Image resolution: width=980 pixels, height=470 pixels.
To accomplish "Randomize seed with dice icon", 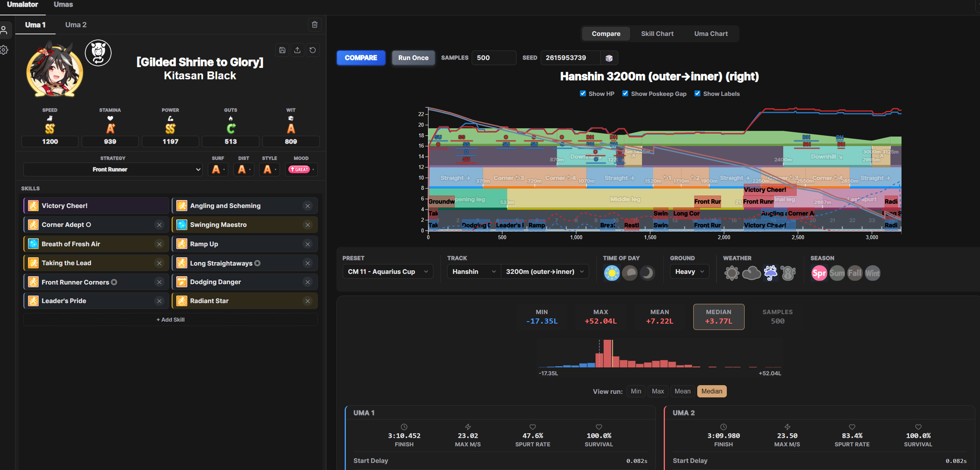I will (609, 58).
